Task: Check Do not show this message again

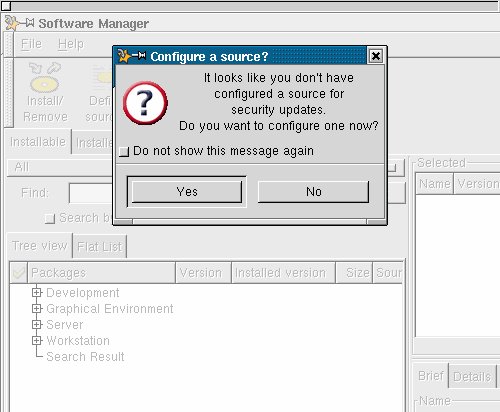Action: (124, 152)
